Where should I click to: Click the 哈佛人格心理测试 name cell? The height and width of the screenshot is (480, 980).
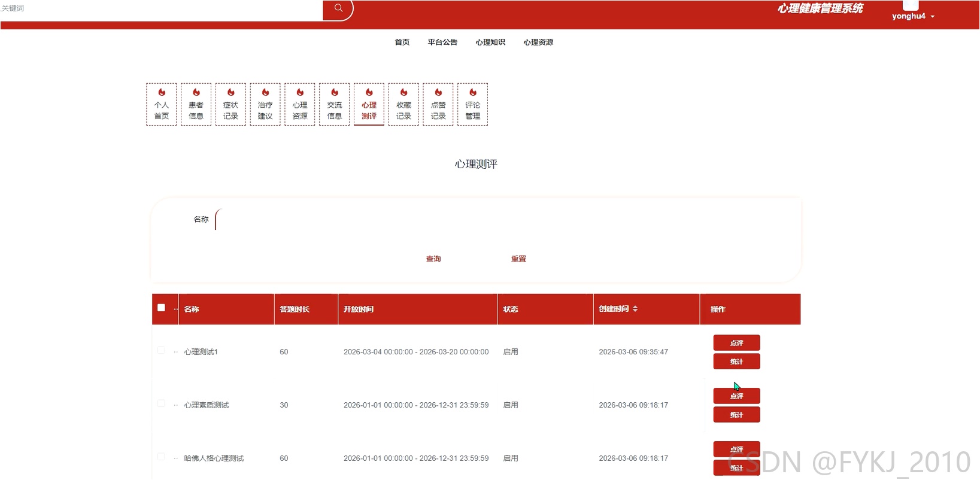tap(214, 458)
